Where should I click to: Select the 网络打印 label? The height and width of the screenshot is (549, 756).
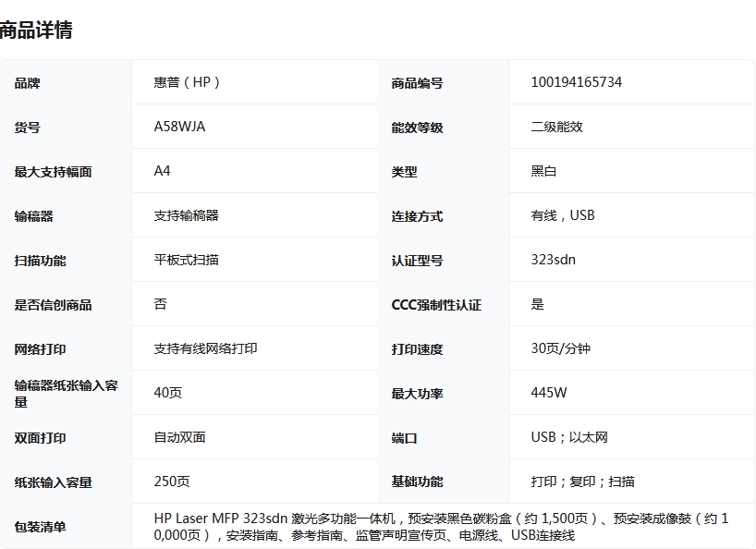pyautogui.click(x=40, y=349)
